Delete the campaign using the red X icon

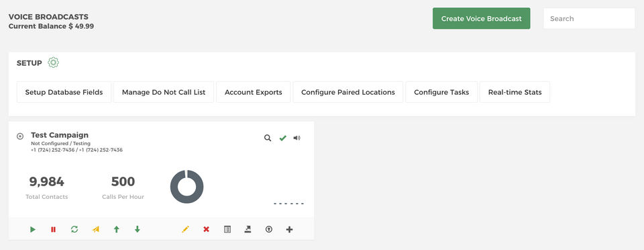click(x=206, y=229)
